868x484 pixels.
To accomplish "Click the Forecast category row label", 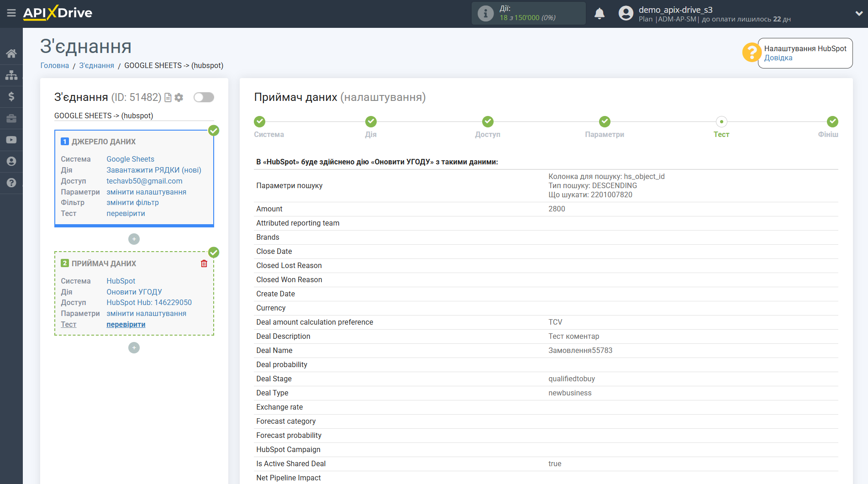I will click(x=286, y=421).
